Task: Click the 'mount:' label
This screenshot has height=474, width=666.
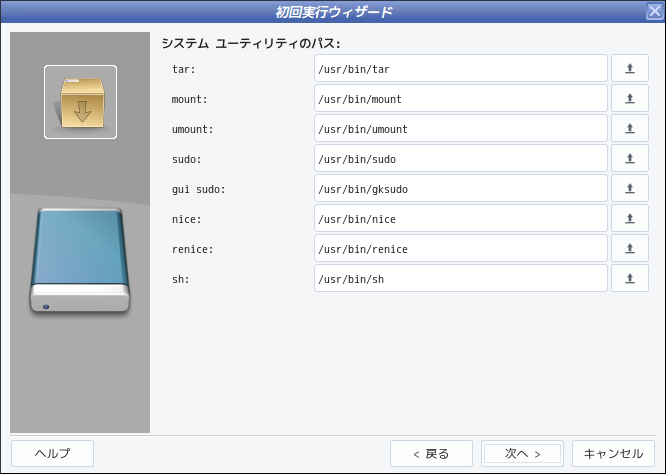Action: click(x=189, y=99)
